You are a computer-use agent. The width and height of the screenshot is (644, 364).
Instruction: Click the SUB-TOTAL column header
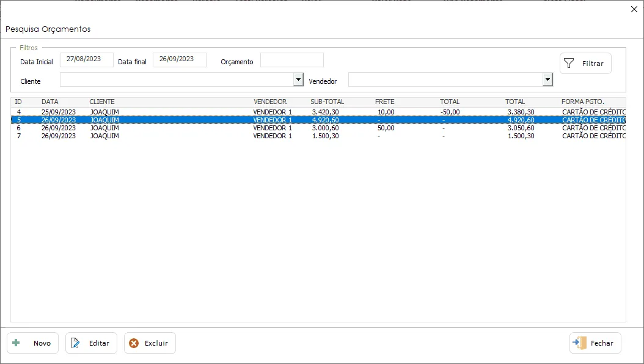[x=327, y=102]
